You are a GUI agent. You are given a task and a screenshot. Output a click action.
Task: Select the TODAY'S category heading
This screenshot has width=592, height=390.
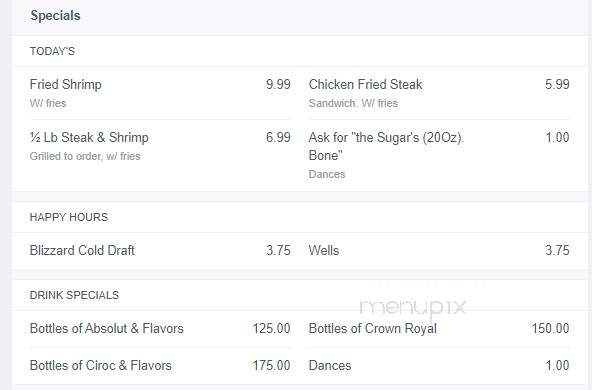pyautogui.click(x=52, y=51)
